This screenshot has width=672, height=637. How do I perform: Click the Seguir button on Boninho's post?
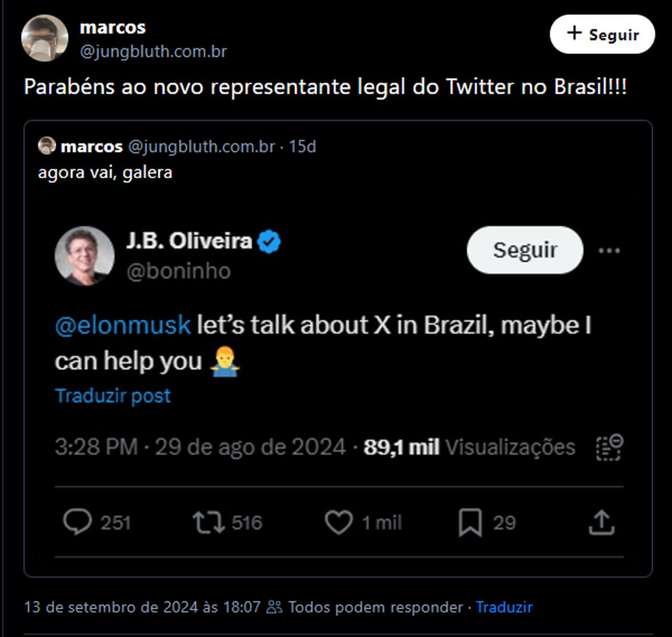click(x=524, y=250)
